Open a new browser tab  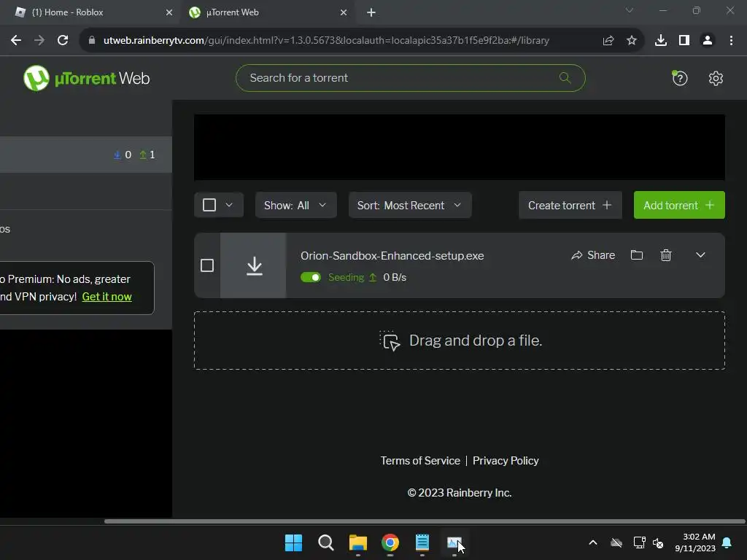point(371,12)
